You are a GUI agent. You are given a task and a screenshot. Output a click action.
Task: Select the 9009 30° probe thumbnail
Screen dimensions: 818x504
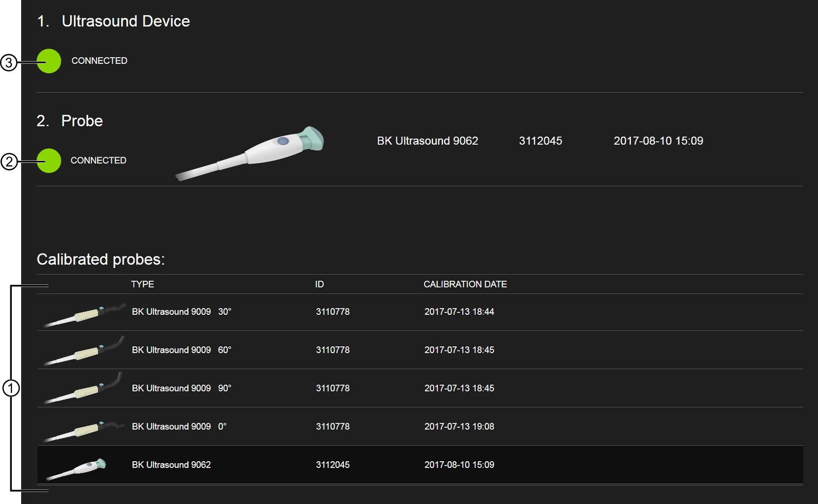point(85,315)
